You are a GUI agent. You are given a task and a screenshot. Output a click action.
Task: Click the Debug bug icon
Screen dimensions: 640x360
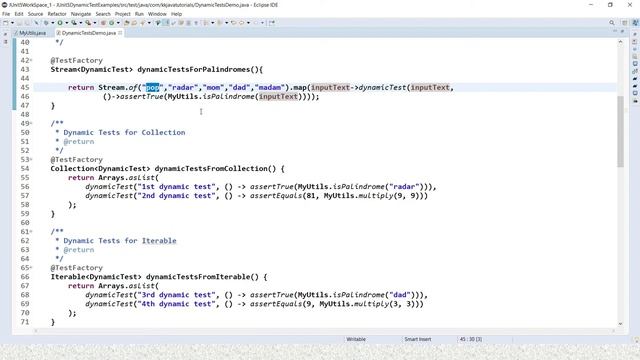pos(46,23)
